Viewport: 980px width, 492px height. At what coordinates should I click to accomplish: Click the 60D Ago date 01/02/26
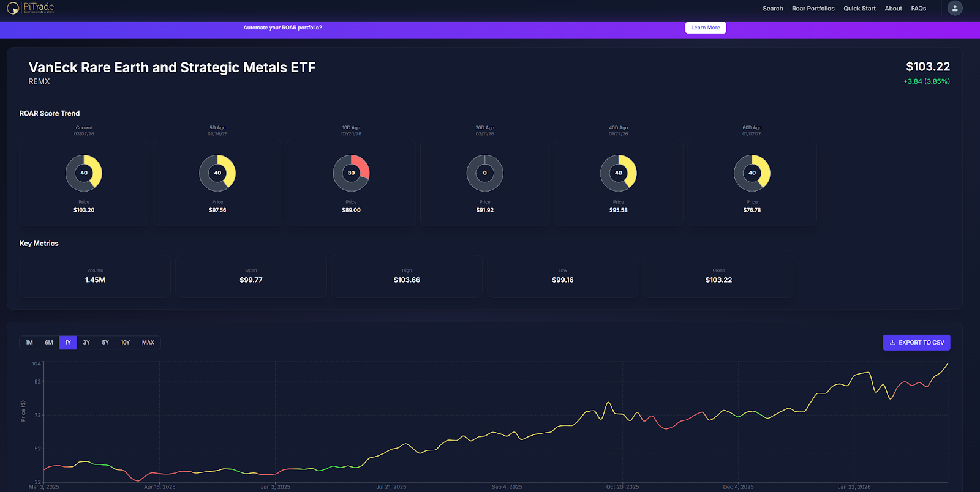(752, 133)
